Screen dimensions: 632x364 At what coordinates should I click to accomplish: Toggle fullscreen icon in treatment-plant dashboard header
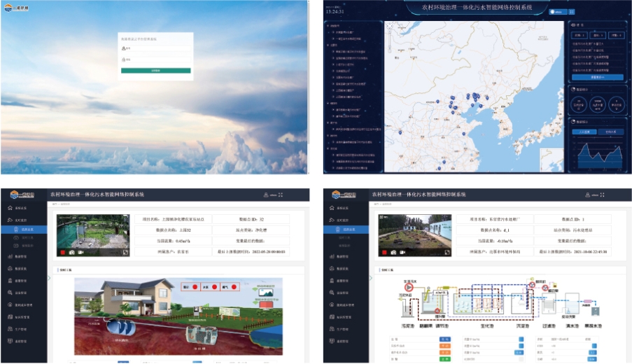602,195
